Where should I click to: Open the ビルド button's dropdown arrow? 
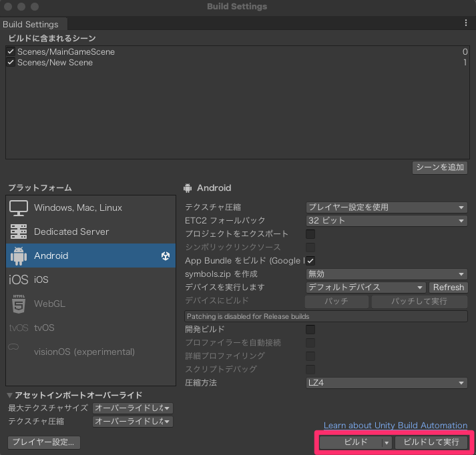point(387,443)
